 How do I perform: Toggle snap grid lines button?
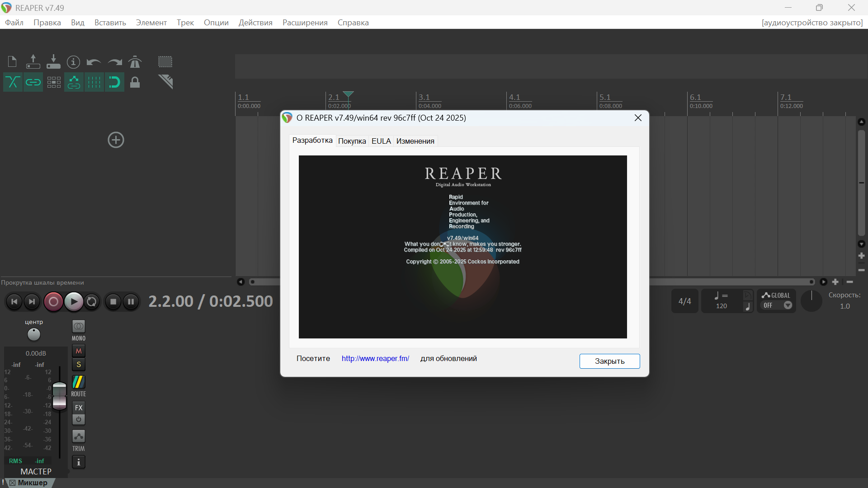[x=94, y=82]
